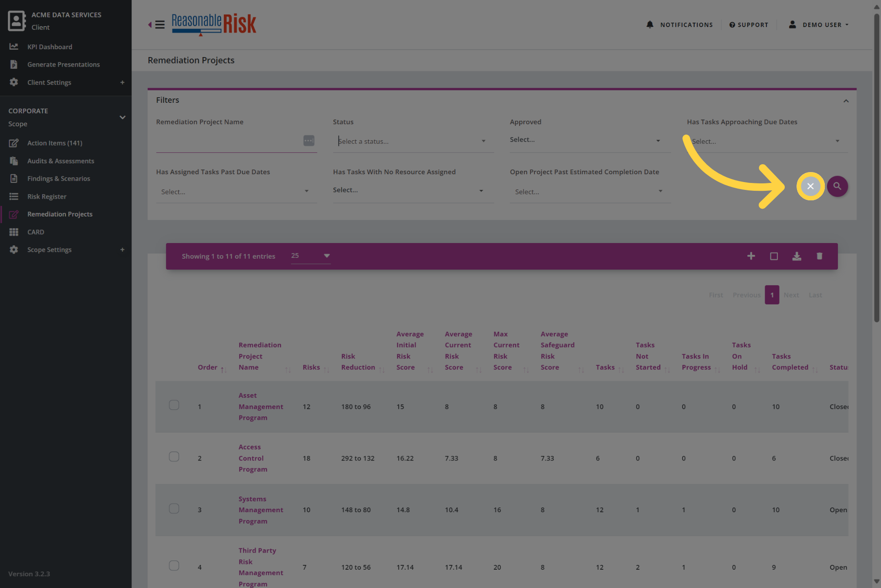881x588 pixels.
Task: Open the Third Party Risk Management Program link
Action: pos(260,567)
